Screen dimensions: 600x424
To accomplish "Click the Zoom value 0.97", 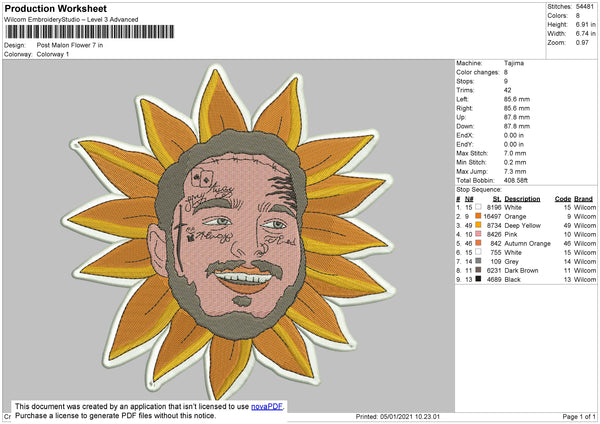I will point(582,42).
